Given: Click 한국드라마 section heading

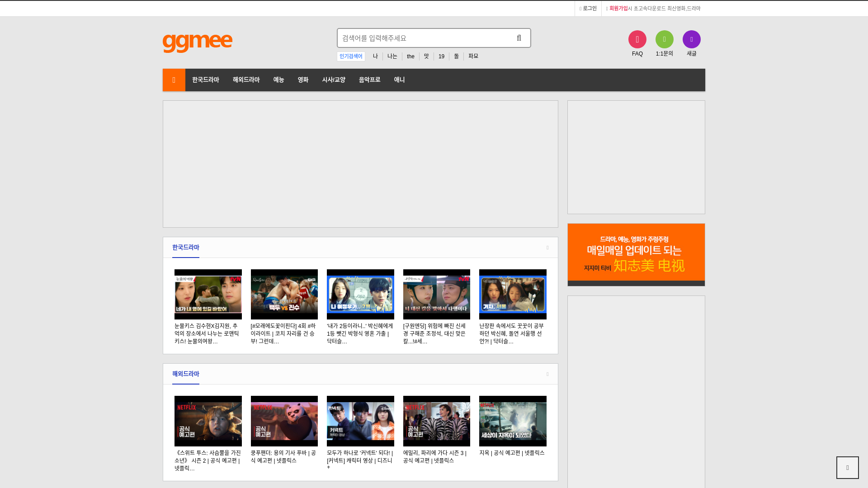Looking at the screenshot, I should [x=186, y=248].
